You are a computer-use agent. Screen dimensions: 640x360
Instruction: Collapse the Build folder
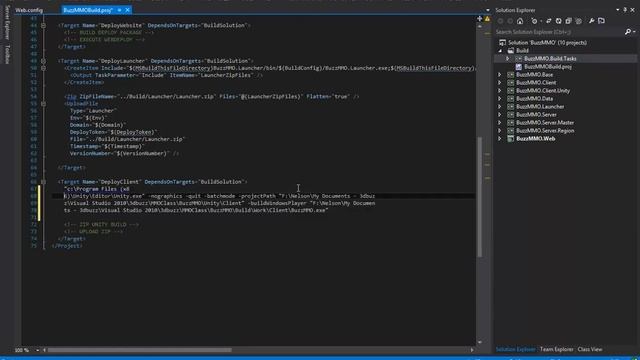tap(500, 51)
